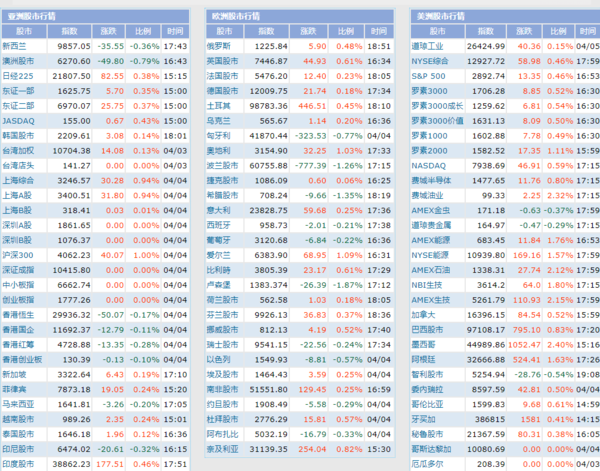Select the 委内瑞拉 market link
600x471 pixels.
[x=427, y=390]
